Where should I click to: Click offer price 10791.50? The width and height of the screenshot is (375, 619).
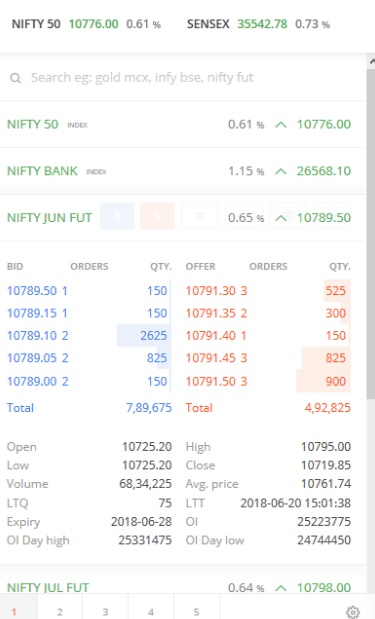point(211,381)
